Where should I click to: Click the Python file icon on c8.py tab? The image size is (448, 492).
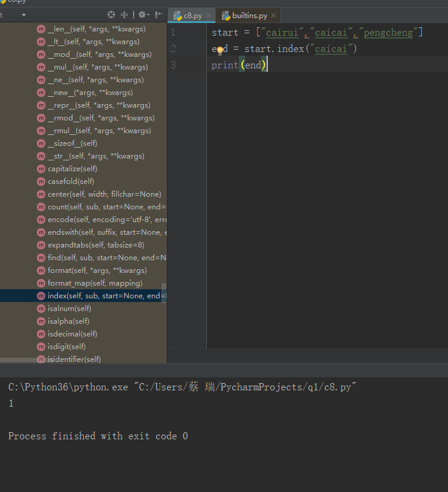(x=178, y=16)
